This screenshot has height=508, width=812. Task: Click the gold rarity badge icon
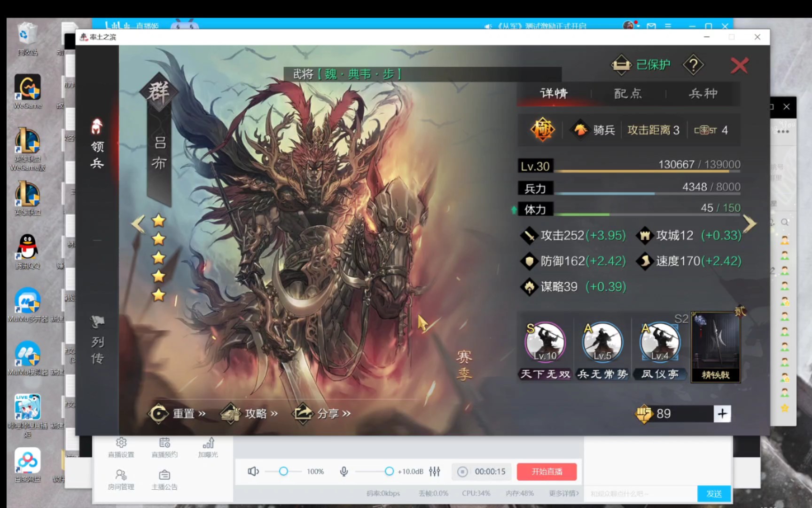click(543, 129)
